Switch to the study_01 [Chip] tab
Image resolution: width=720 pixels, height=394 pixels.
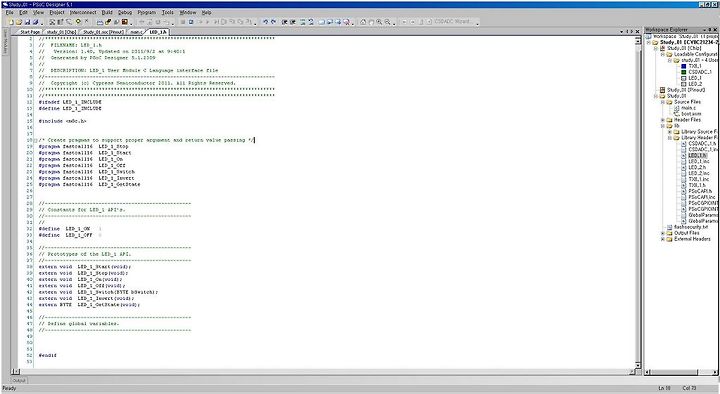pyautogui.click(x=61, y=32)
